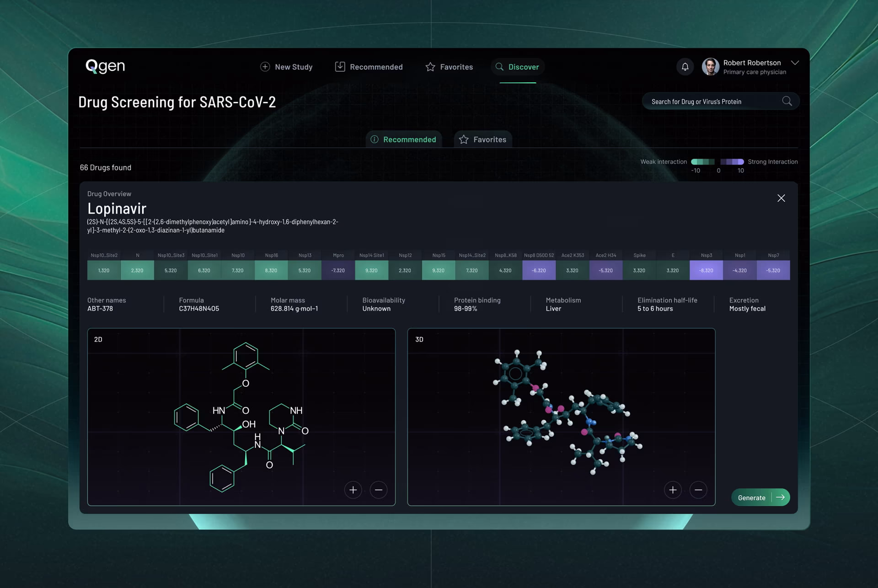This screenshot has width=878, height=588.
Task: Switch to the Favorites tab above the drug count
Action: (x=483, y=139)
